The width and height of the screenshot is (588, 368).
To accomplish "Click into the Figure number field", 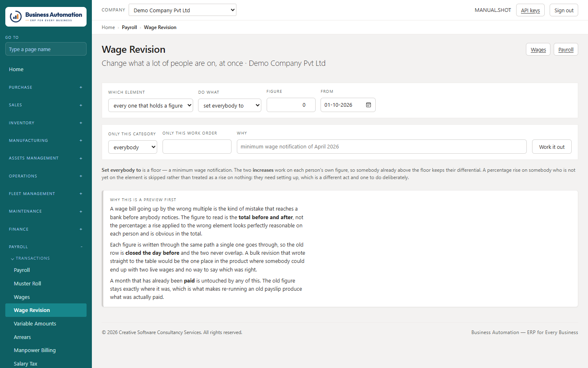I will point(291,105).
